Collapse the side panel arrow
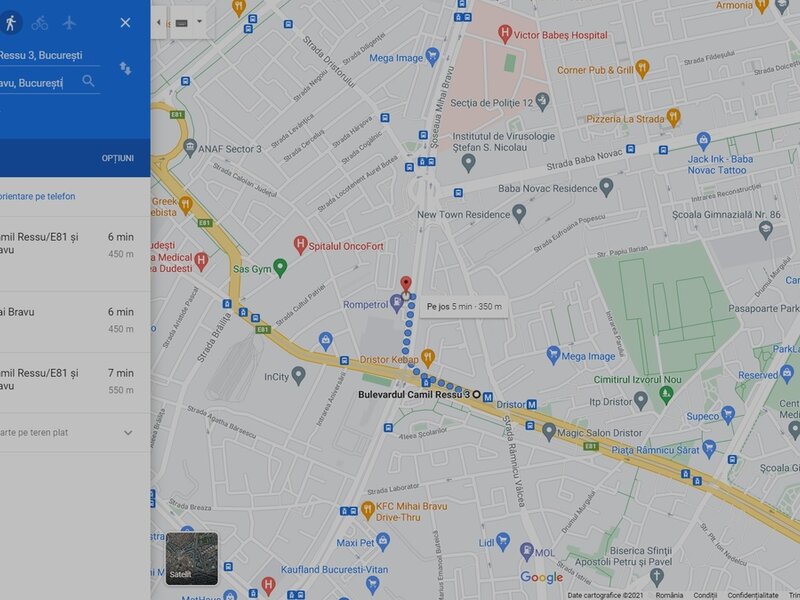800x600 pixels. 159,22
